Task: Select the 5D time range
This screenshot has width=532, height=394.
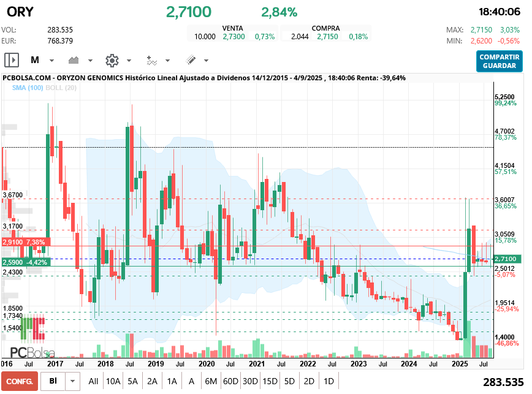Action: click(x=289, y=382)
